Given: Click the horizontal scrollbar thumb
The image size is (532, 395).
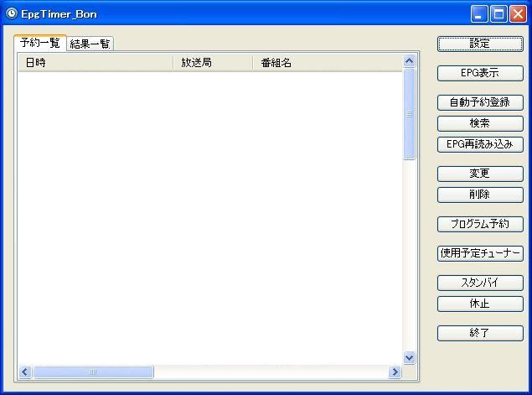Looking at the screenshot, I should pyautogui.click(x=93, y=372).
